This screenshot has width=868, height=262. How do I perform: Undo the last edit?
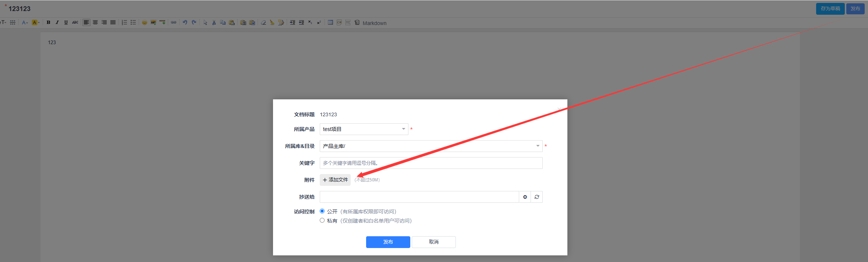[185, 22]
